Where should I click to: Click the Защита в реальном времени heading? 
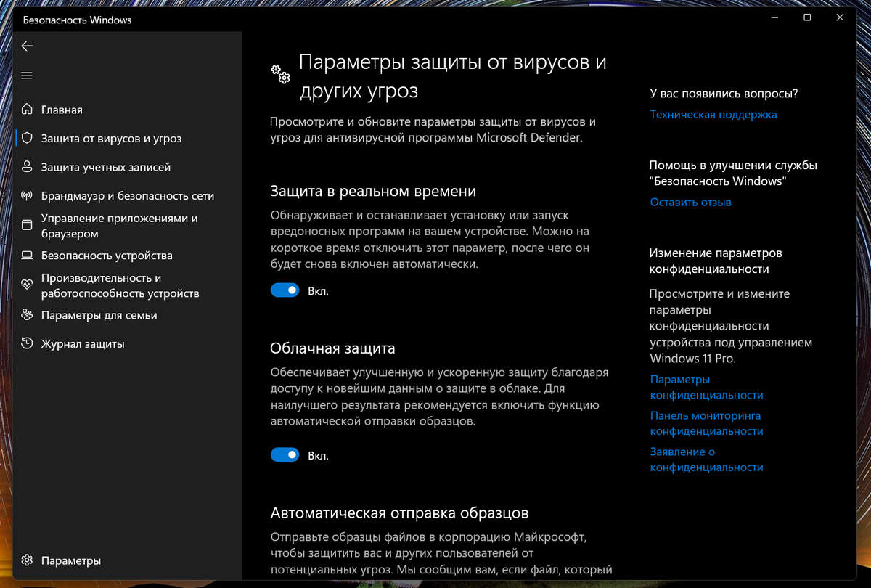coord(373,191)
